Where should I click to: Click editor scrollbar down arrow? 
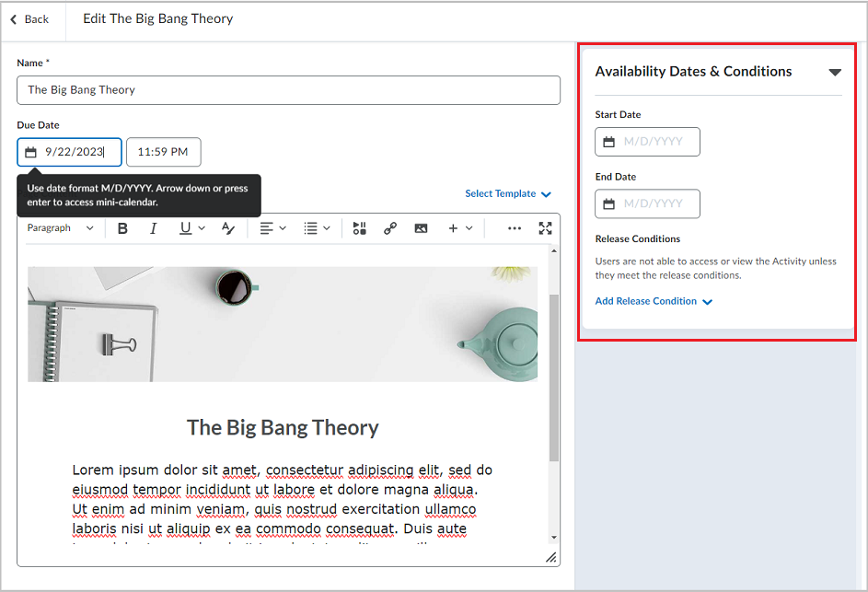pos(554,538)
